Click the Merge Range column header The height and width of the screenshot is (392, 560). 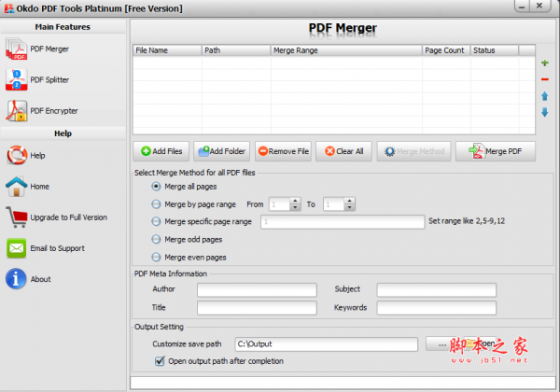(346, 50)
